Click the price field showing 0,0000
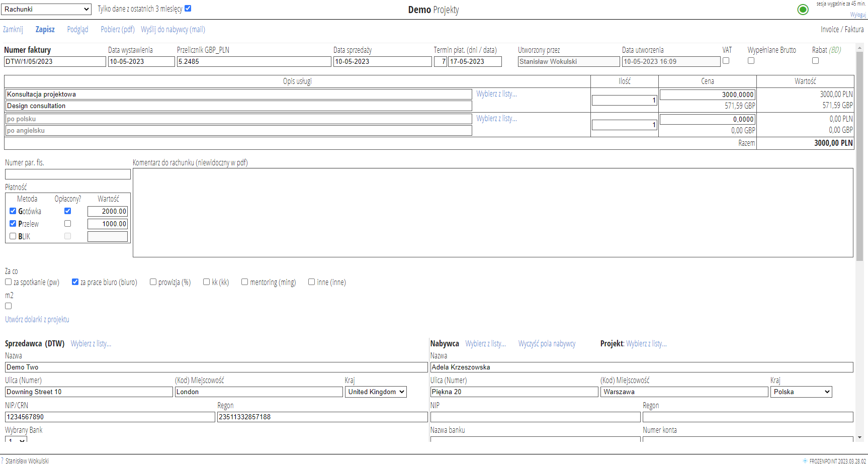The height and width of the screenshot is (466, 868). pyautogui.click(x=707, y=119)
